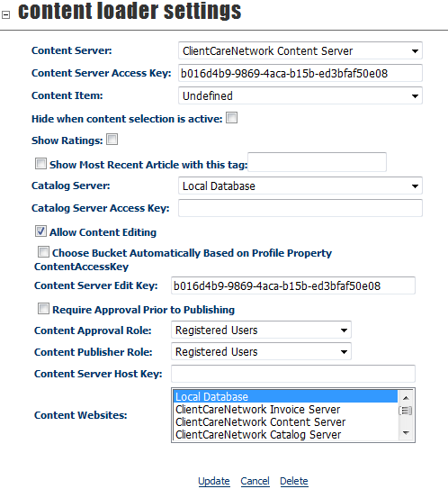Click the Content Server Host Key field
This screenshot has width=448, height=498.
293,374
